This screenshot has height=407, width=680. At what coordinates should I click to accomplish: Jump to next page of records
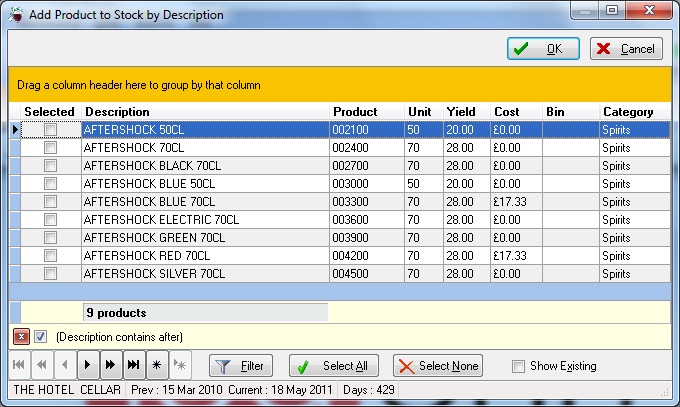(111, 365)
